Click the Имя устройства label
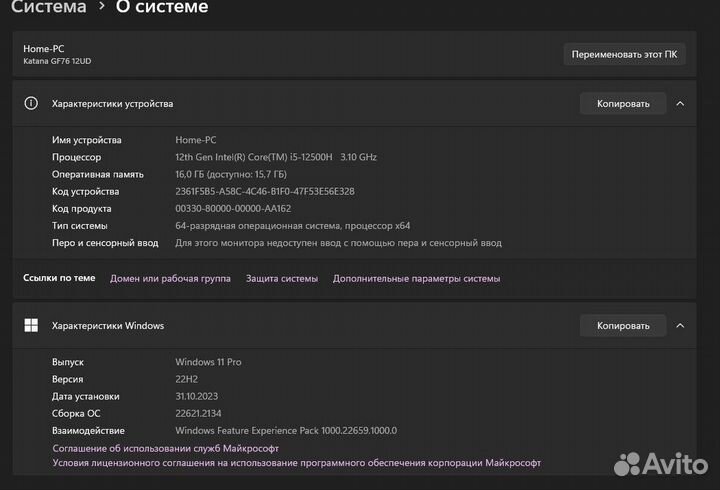720x490 pixels. tap(87, 140)
